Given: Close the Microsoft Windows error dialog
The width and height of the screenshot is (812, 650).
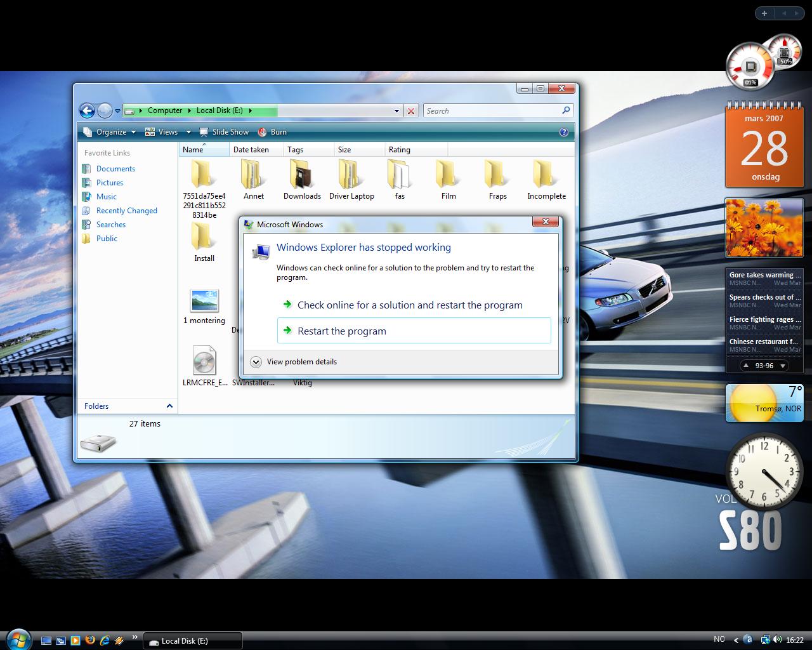Looking at the screenshot, I should click(x=545, y=222).
